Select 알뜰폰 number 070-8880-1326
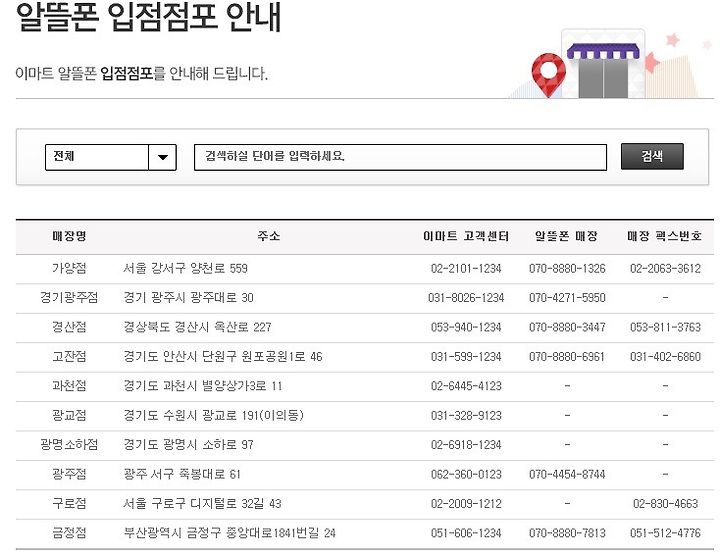 click(567, 268)
